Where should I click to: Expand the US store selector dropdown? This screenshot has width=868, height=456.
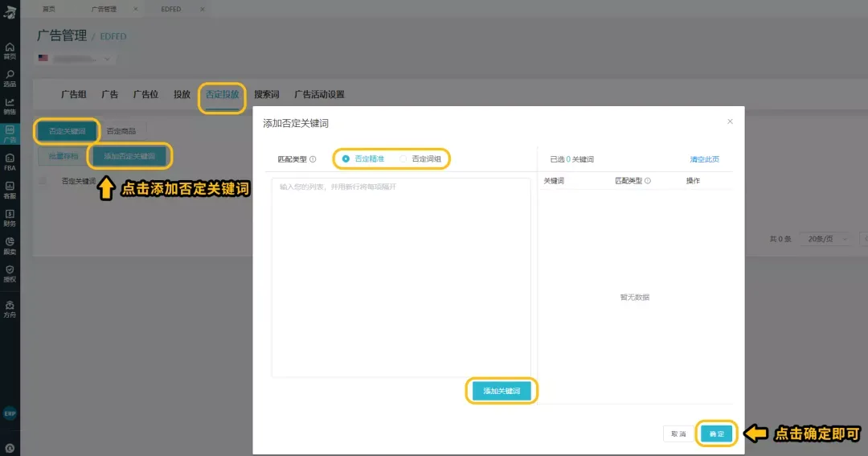point(76,59)
